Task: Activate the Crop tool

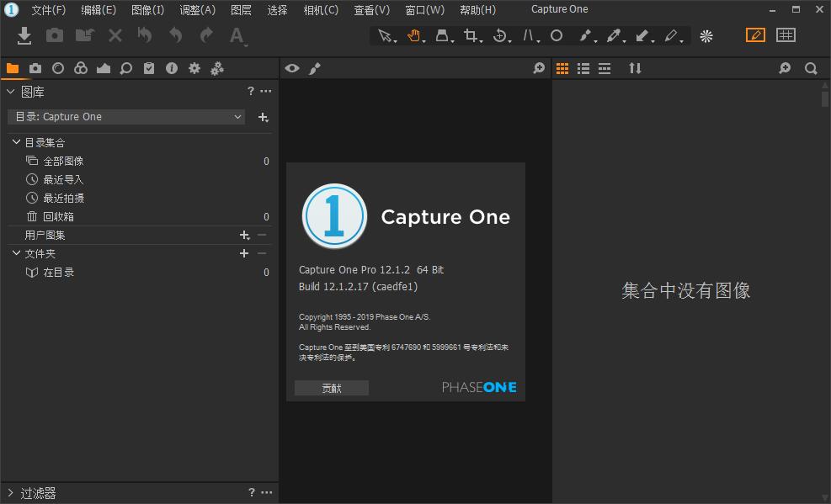Action: [x=471, y=35]
